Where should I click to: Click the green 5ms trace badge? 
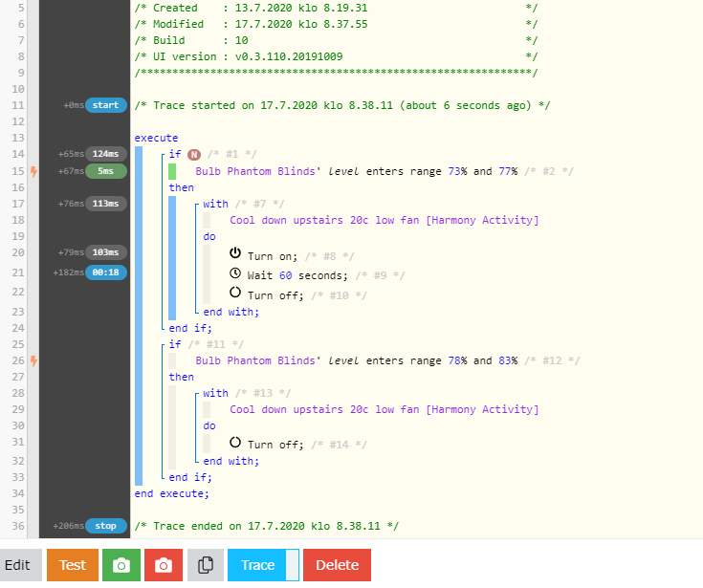106,171
